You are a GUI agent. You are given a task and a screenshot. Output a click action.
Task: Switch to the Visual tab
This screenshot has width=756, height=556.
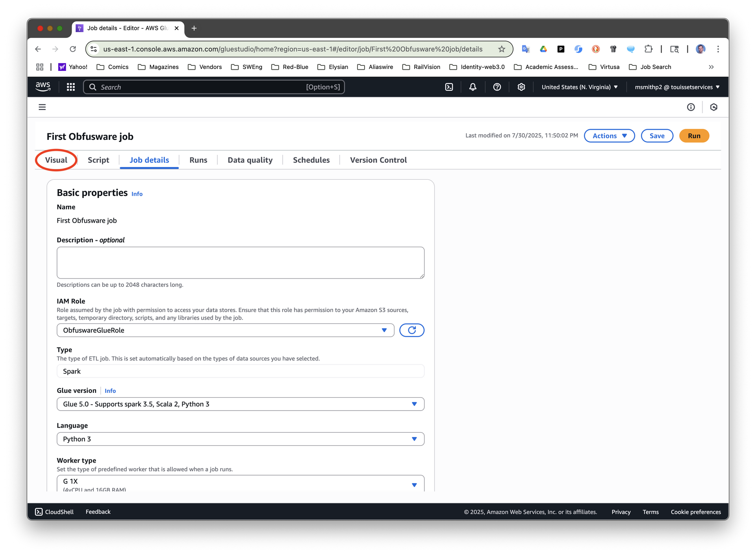(56, 160)
